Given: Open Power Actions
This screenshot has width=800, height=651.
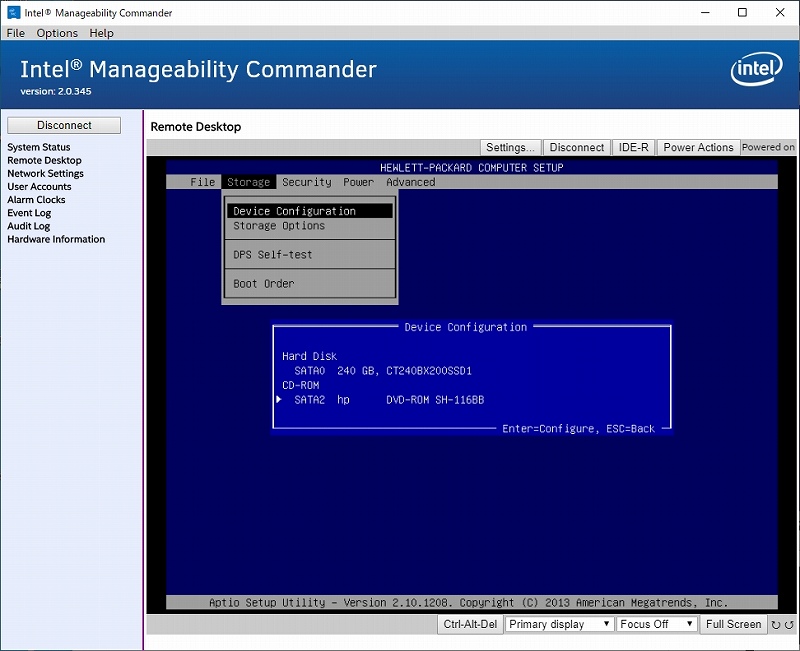Looking at the screenshot, I should pyautogui.click(x=698, y=147).
